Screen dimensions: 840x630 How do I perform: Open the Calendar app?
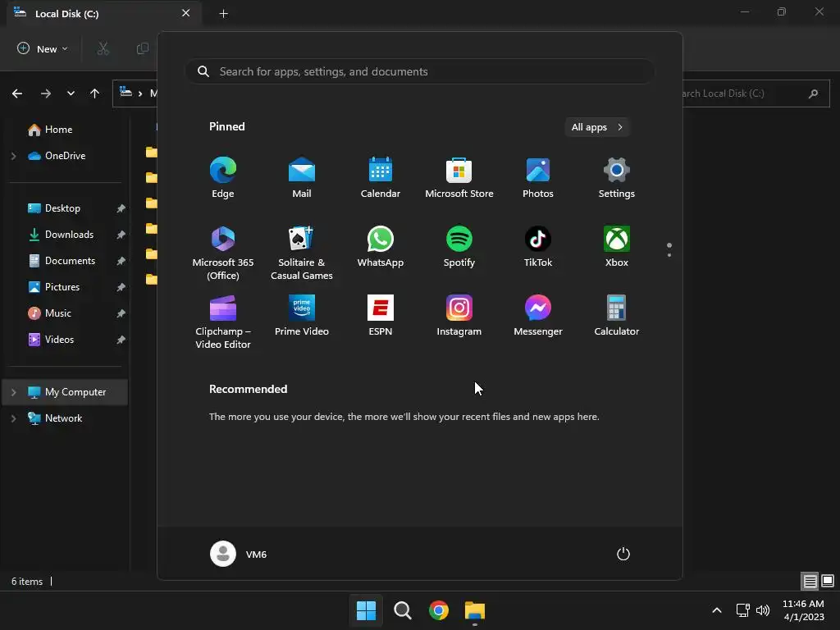pyautogui.click(x=381, y=178)
